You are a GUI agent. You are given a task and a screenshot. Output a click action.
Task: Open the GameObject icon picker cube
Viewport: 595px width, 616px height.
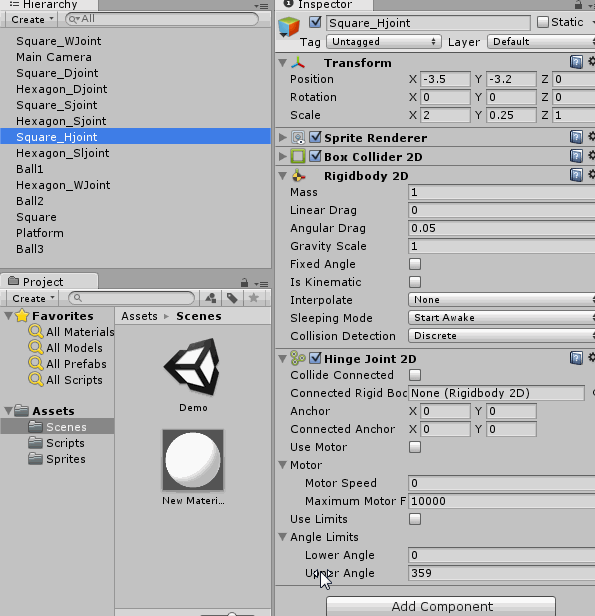point(289,27)
